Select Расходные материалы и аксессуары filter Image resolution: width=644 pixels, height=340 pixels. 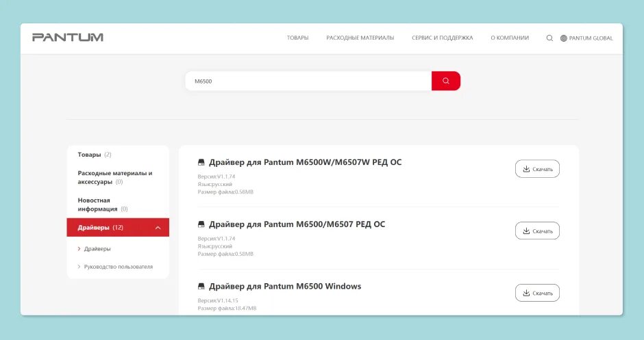coord(115,177)
